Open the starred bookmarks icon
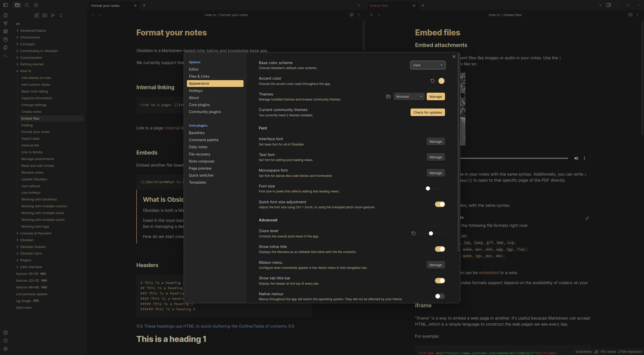 36,5
